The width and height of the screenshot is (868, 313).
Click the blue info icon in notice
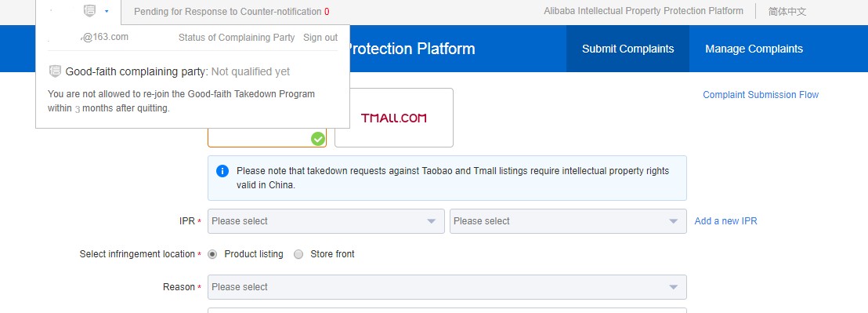[x=222, y=171]
